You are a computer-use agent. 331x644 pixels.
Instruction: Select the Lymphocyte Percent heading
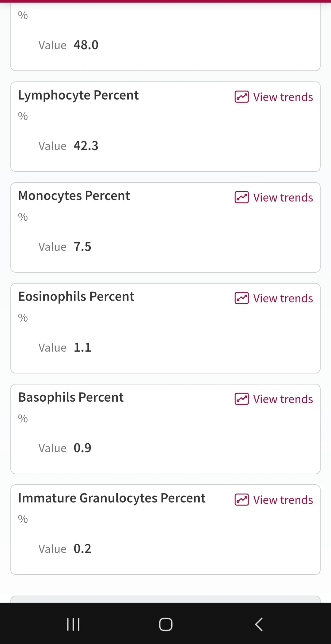[x=78, y=96]
